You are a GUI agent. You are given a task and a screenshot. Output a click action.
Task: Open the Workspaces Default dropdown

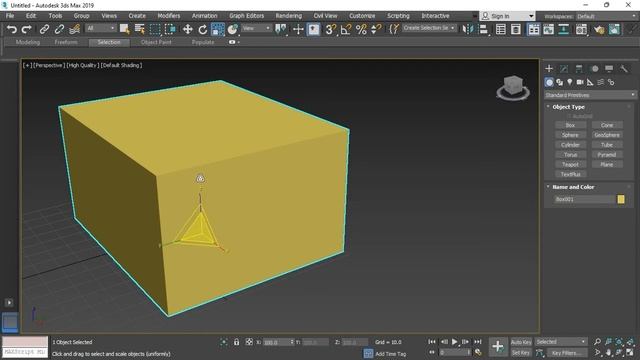[606, 16]
